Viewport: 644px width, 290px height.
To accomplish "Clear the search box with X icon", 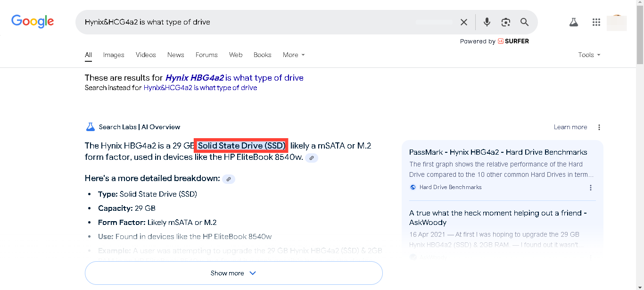I will point(464,22).
